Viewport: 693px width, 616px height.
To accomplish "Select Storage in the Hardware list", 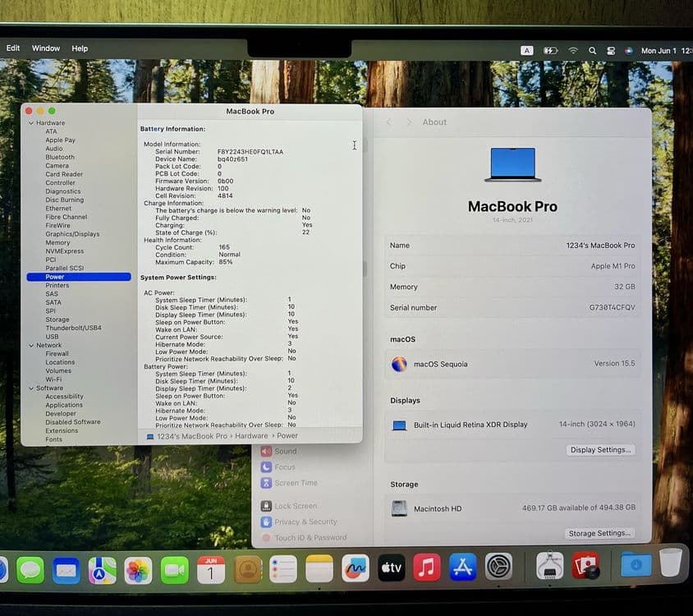I will tap(57, 319).
